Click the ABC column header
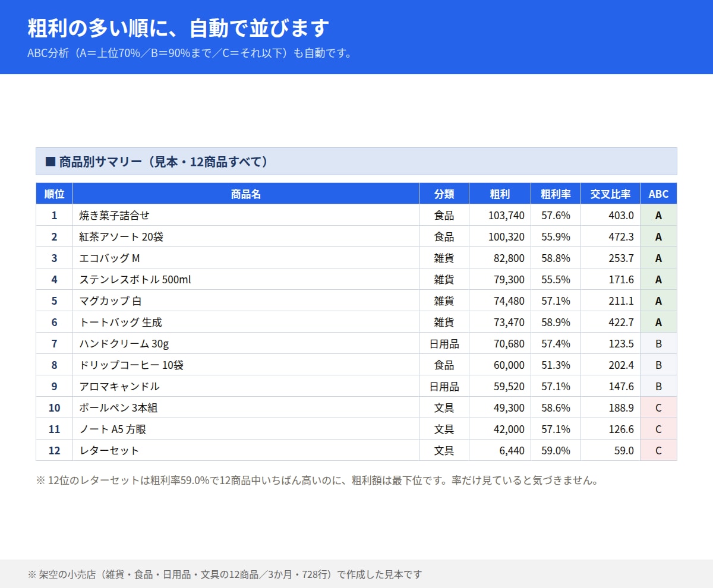This screenshot has height=588, width=713. point(658,194)
